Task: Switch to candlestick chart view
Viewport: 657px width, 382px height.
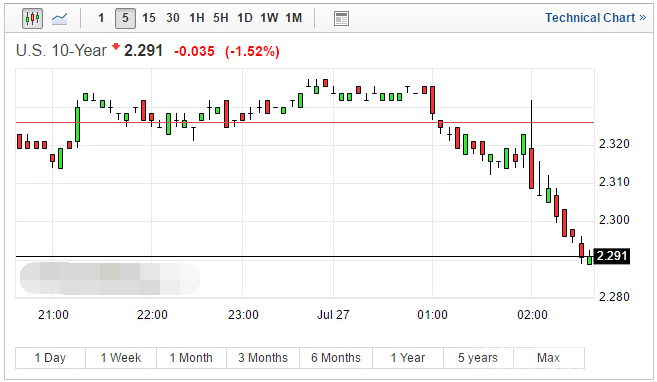Action: click(32, 18)
